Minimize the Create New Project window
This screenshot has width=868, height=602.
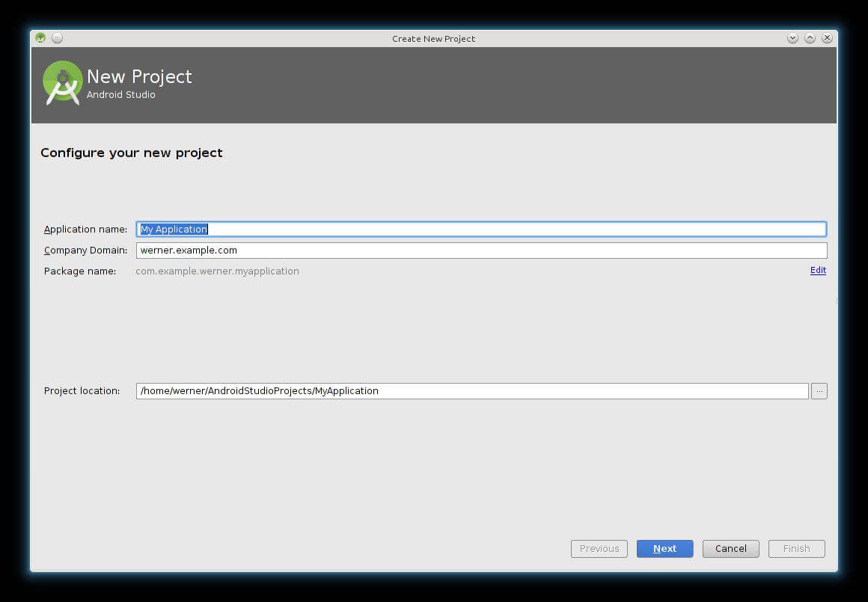[x=792, y=38]
